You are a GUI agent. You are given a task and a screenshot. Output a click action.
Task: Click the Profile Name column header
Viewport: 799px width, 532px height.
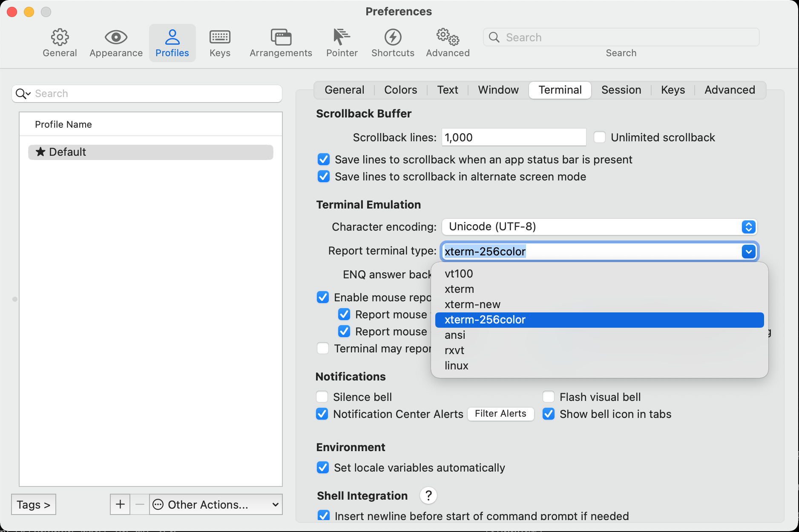151,124
